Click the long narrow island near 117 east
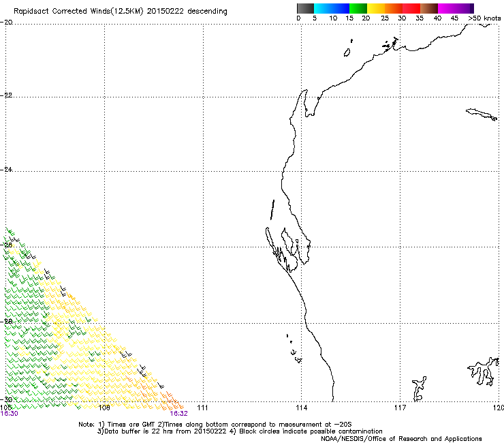Image resolution: width=504 pixels, height=443 pixels. [x=482, y=114]
